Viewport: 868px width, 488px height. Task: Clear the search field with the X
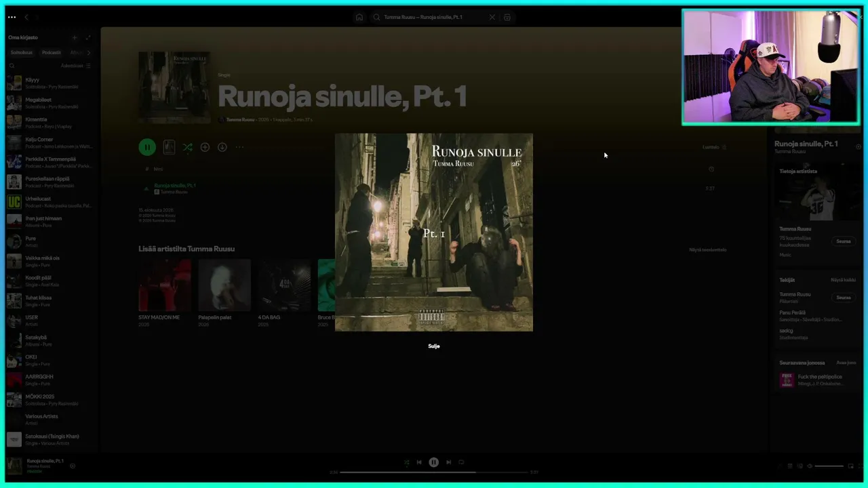492,17
